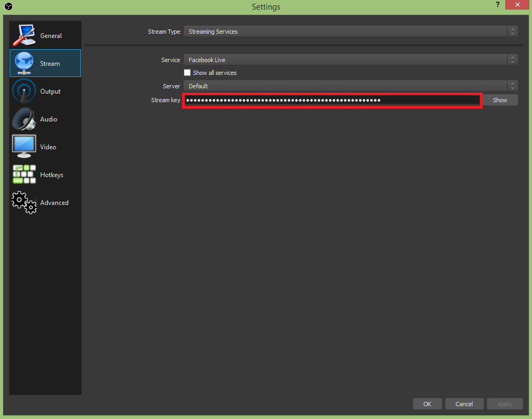Viewport: 532px width, 419px height.
Task: Click the General settings wrench icon
Action: pyautogui.click(x=24, y=35)
